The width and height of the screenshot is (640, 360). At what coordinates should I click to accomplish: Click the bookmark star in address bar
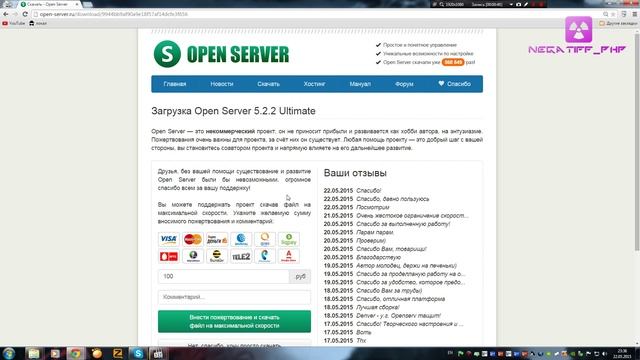coord(613,14)
